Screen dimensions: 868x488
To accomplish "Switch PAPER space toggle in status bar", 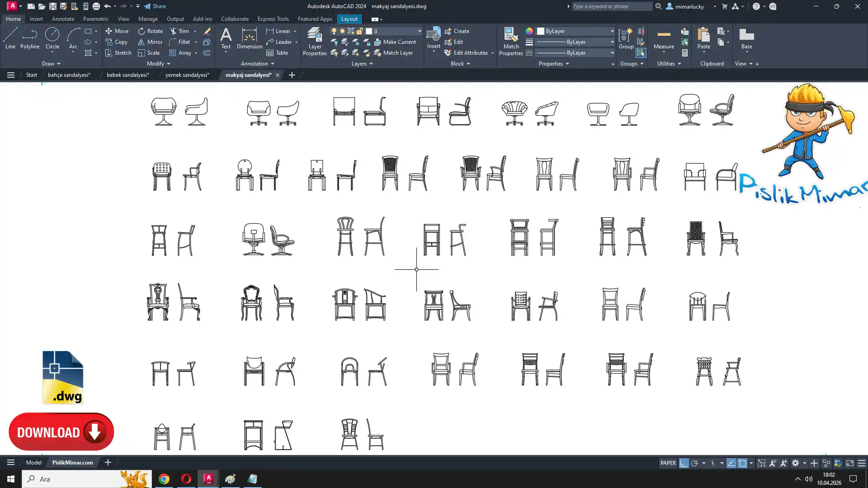I will (x=668, y=463).
